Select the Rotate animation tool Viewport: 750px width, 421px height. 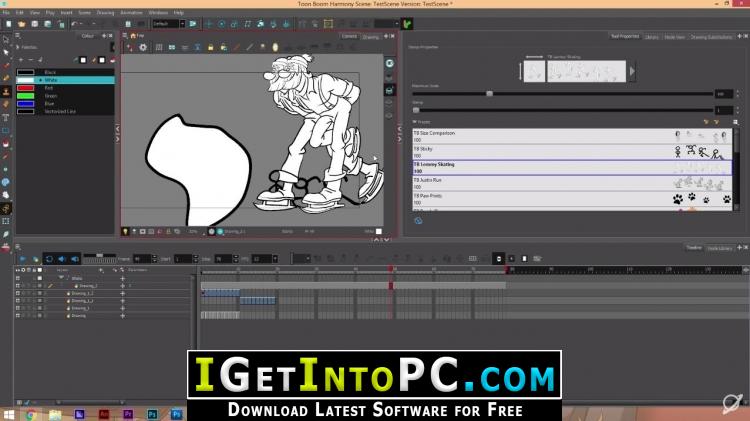(x=221, y=24)
